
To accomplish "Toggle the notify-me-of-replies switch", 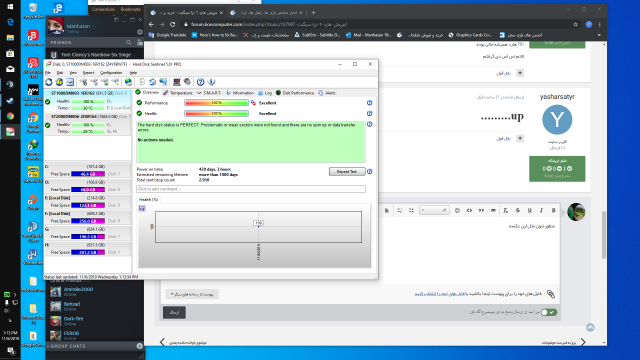I will coord(549,312).
